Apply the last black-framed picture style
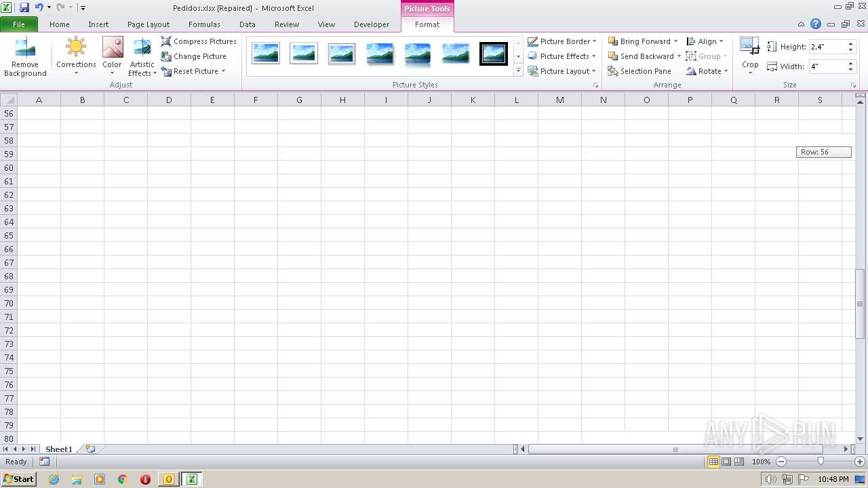Image resolution: width=868 pixels, height=488 pixels. (x=494, y=54)
